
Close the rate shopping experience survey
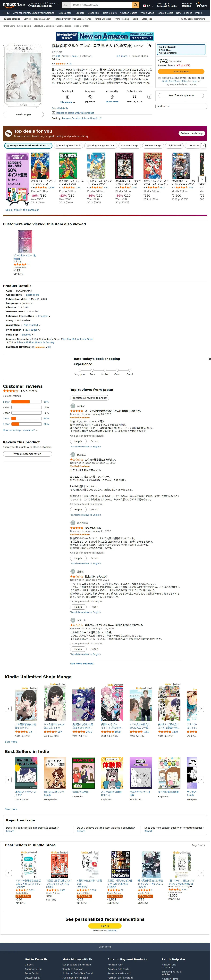[x=210, y=359]
